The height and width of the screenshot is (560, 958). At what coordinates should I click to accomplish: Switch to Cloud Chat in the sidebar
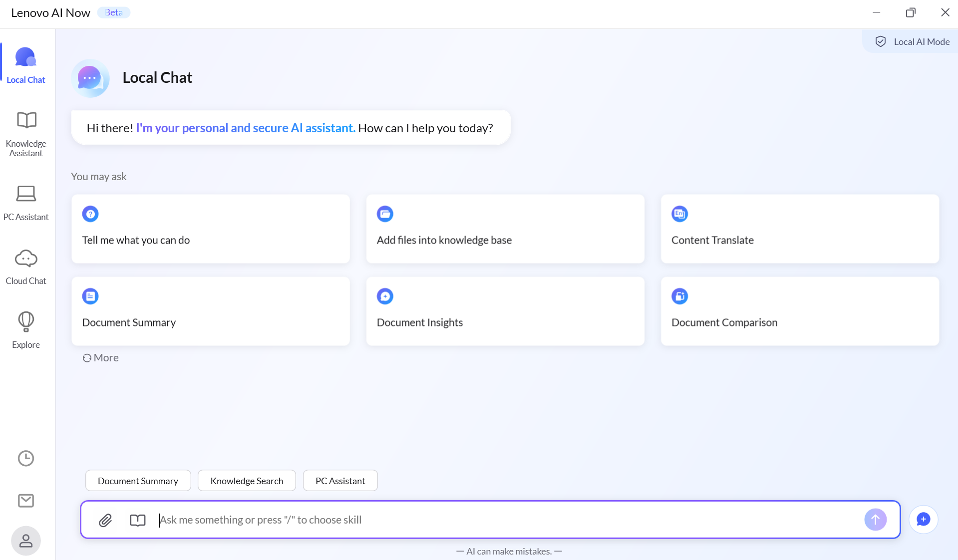(x=26, y=267)
